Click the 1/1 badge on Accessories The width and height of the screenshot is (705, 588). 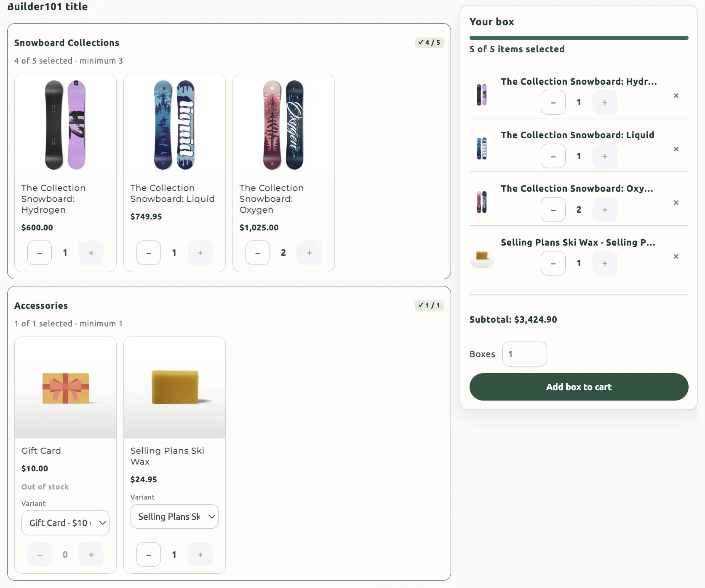click(x=429, y=305)
